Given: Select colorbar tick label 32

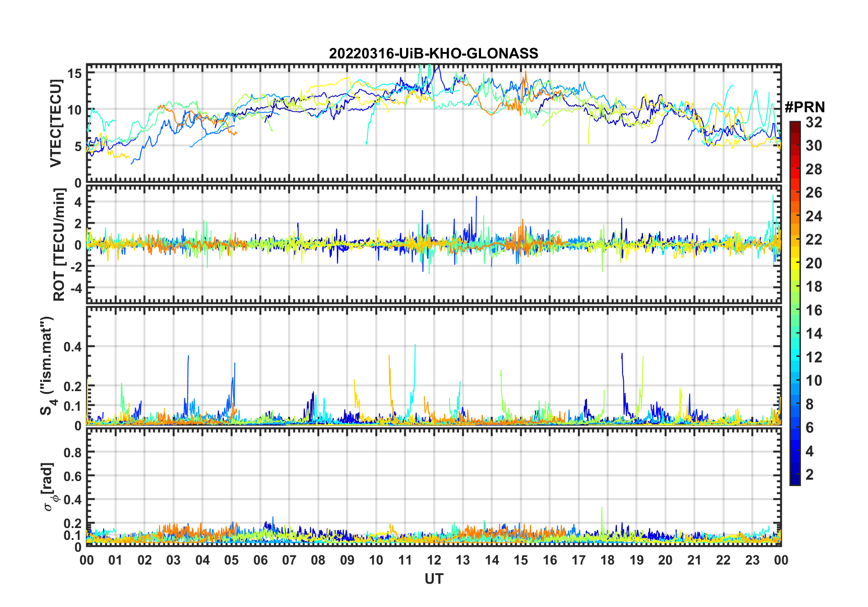Looking at the screenshot, I should [x=814, y=122].
